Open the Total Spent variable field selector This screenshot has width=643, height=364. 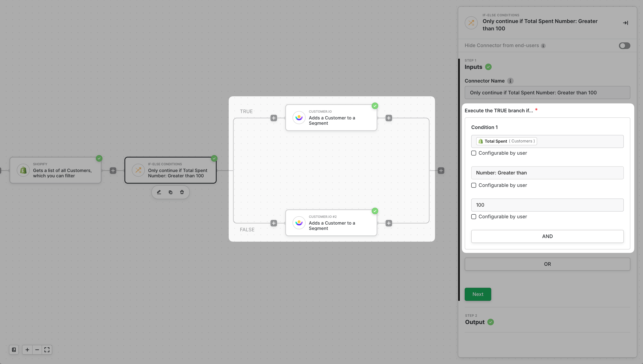[547, 141]
